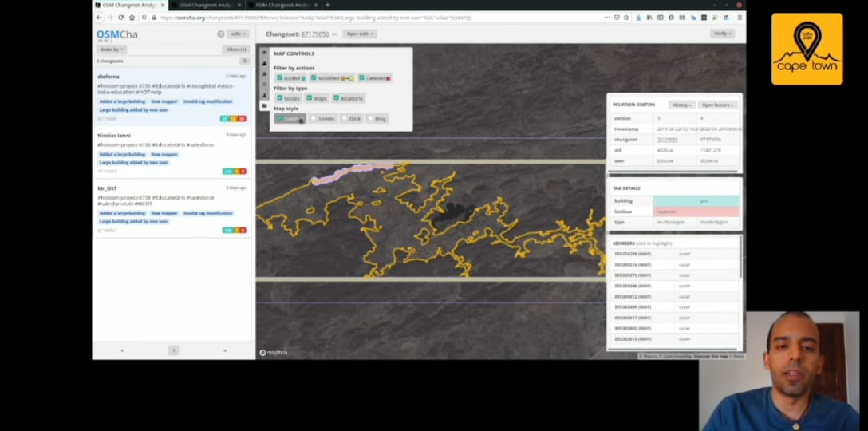Switch to the first OSM Changeset Analyzer tab

(x=130, y=5)
